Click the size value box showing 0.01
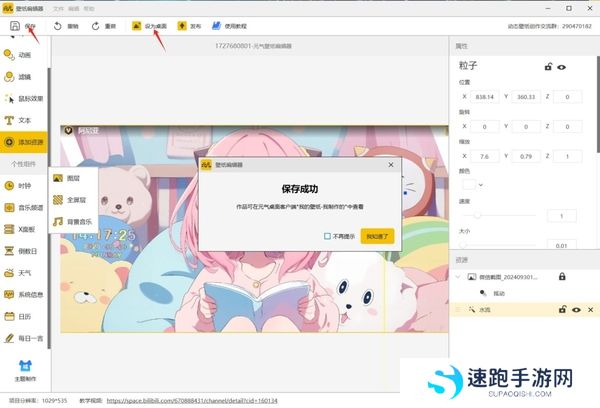The height and width of the screenshot is (408, 600). click(x=561, y=245)
